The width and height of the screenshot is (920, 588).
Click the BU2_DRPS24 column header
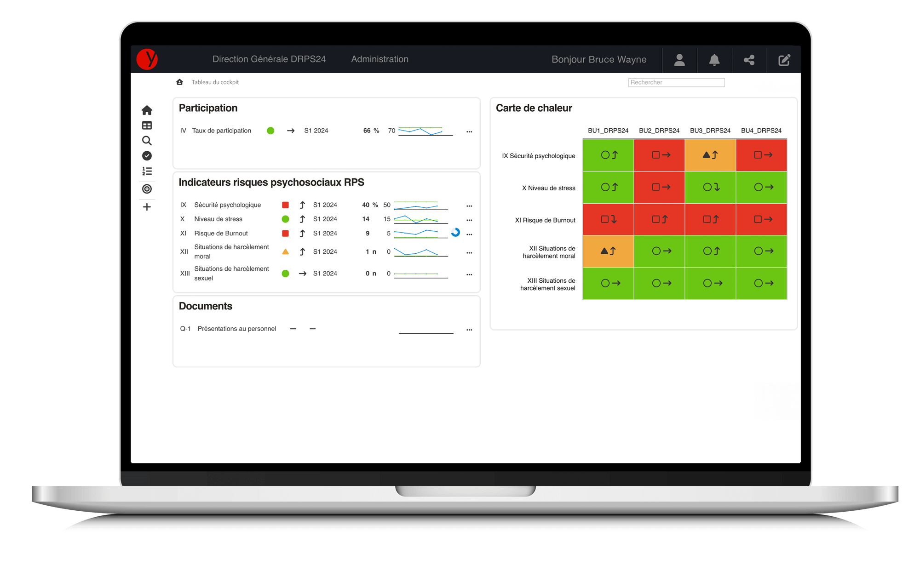(659, 131)
